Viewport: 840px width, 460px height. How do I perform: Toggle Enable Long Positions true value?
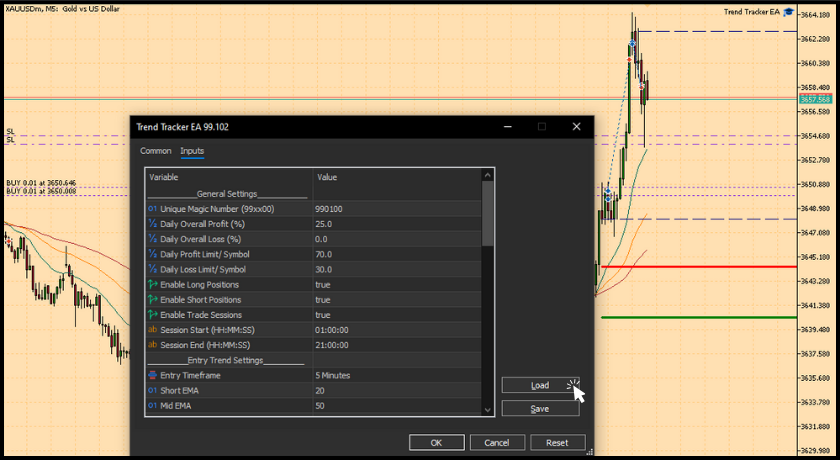pyautogui.click(x=322, y=284)
